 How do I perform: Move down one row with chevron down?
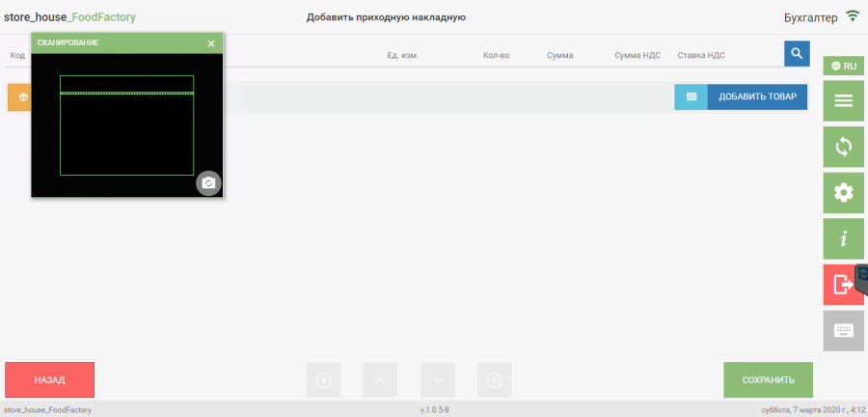point(437,380)
